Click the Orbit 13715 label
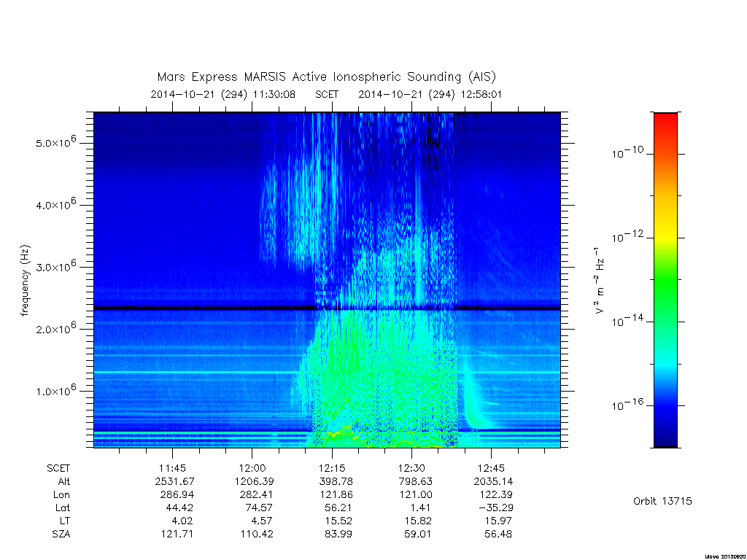This screenshot has height=560, width=747. click(x=662, y=502)
